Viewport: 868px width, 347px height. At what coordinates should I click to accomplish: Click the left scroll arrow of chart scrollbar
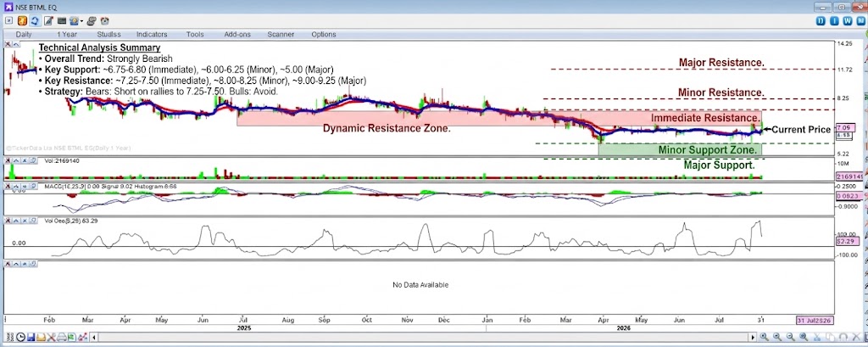click(93, 337)
